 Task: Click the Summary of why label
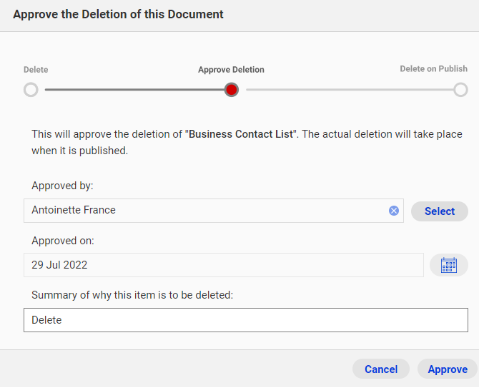click(x=132, y=295)
